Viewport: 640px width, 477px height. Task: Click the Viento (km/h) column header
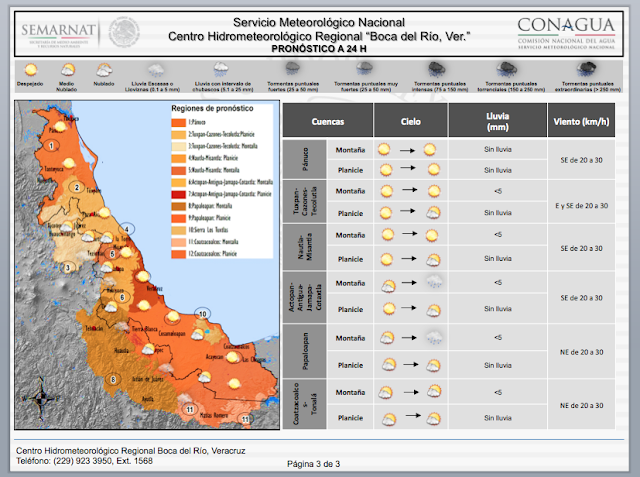point(581,120)
